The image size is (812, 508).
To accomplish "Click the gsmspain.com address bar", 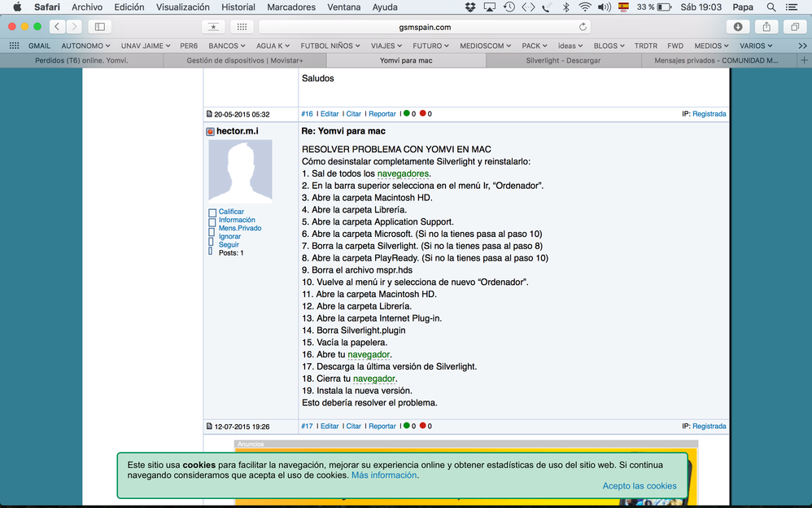I will point(419,27).
